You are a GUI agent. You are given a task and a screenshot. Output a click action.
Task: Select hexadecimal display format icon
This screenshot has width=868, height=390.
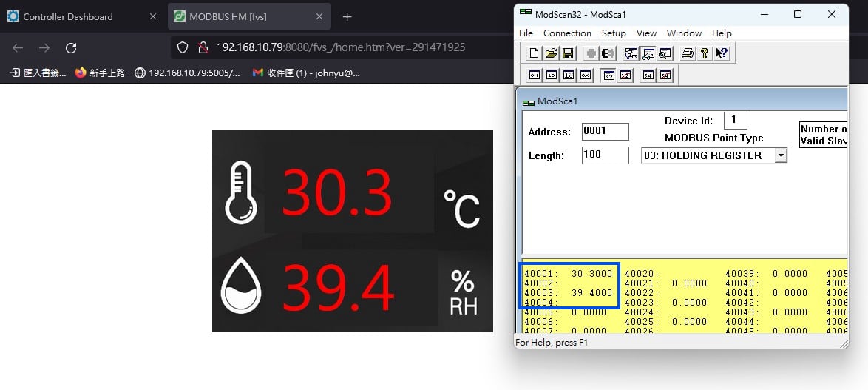(586, 75)
